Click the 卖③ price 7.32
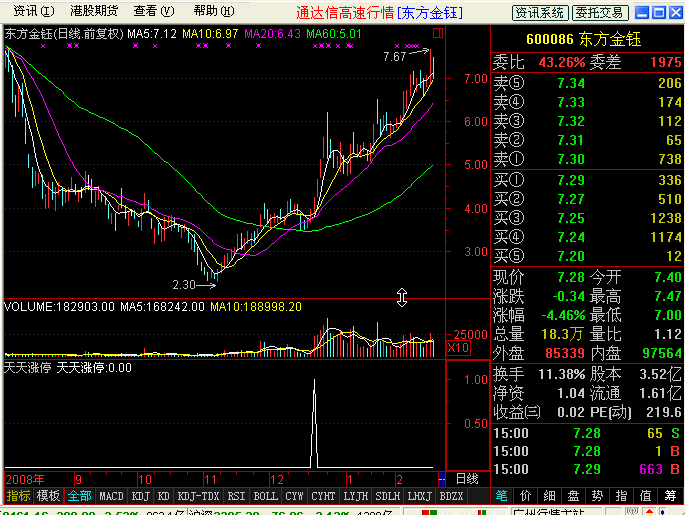 point(571,121)
